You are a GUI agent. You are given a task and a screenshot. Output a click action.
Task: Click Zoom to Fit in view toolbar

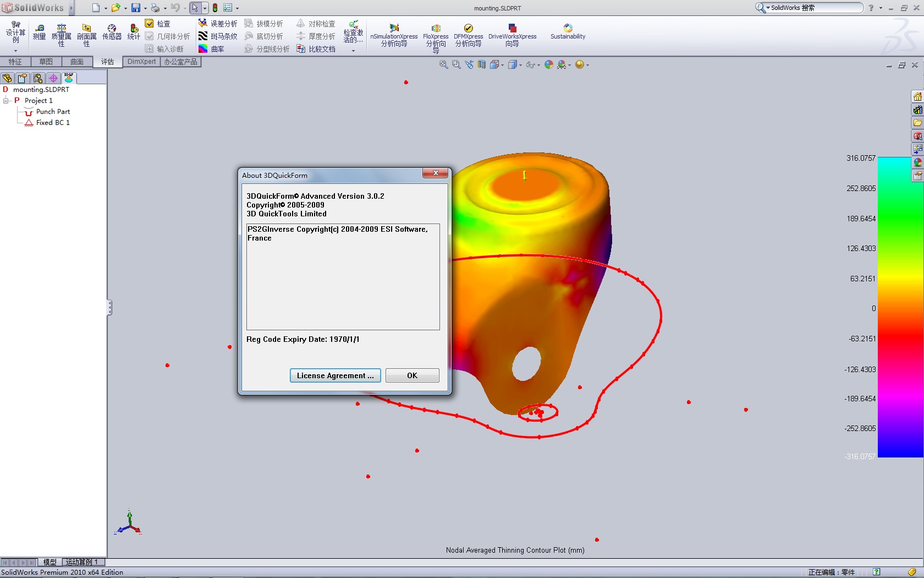443,65
